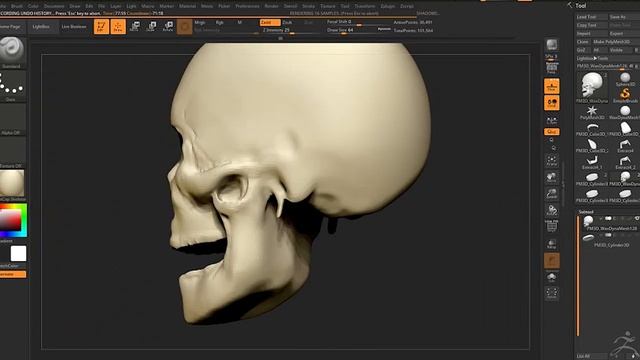This screenshot has height=360, width=640.
Task: Pick a color in the color picker square
Action: click(x=11, y=221)
